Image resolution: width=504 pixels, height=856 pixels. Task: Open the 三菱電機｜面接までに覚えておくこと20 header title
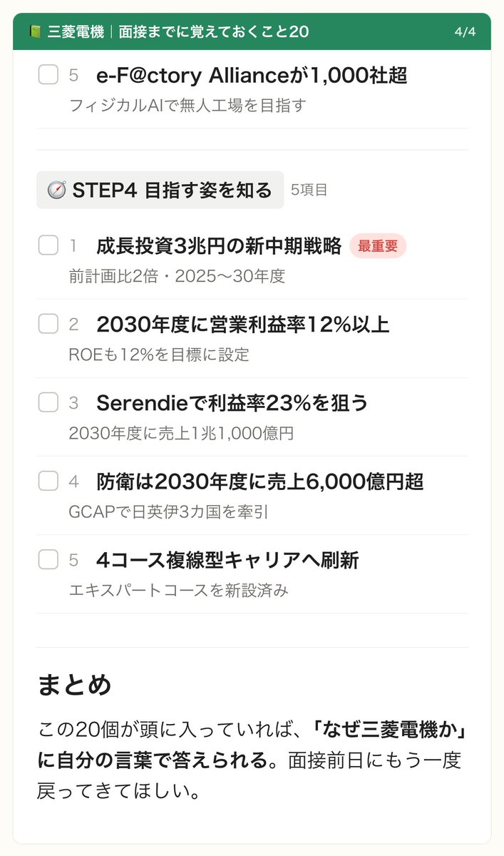point(179,32)
